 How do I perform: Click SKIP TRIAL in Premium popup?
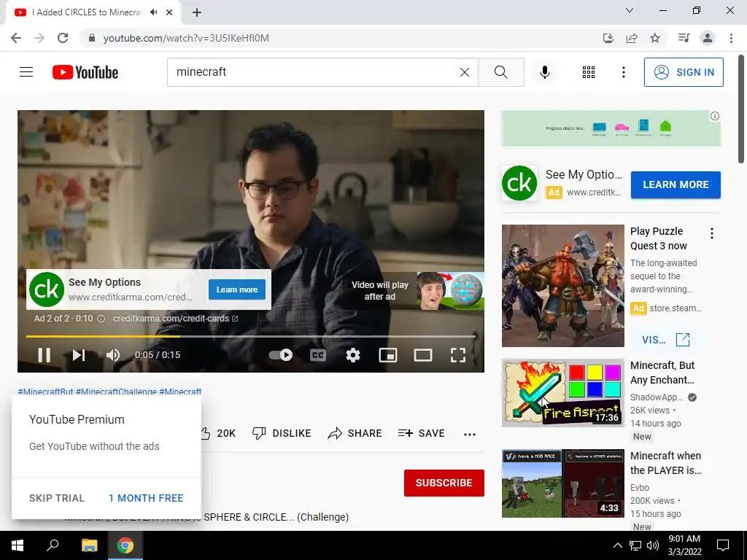57,498
